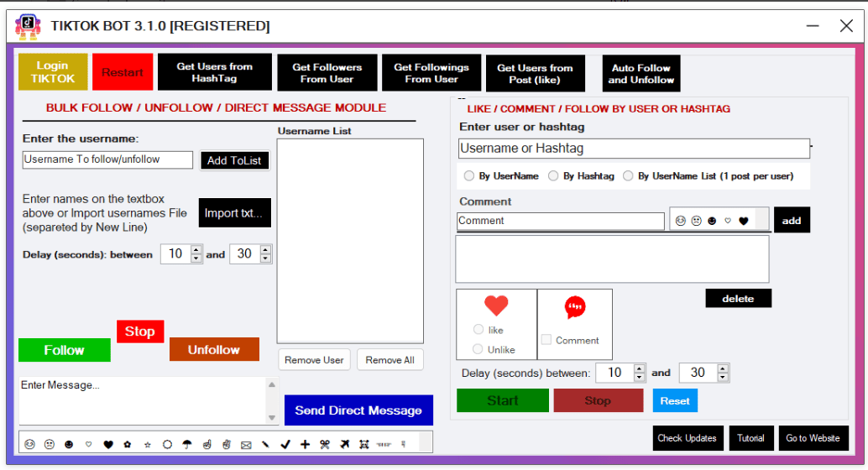Pick black smiley emoji beside Comment field
Screen dimensions: 868x470
[x=712, y=221]
